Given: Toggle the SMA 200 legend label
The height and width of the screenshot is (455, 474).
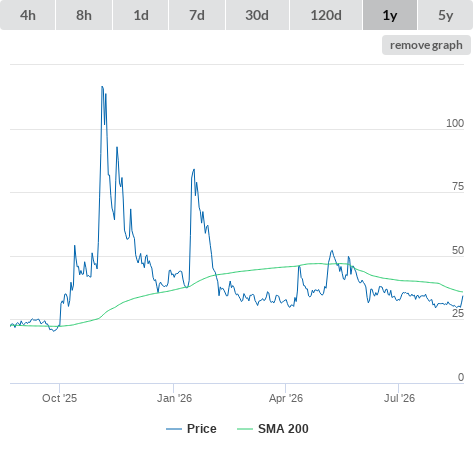Looking at the screenshot, I should (283, 429).
